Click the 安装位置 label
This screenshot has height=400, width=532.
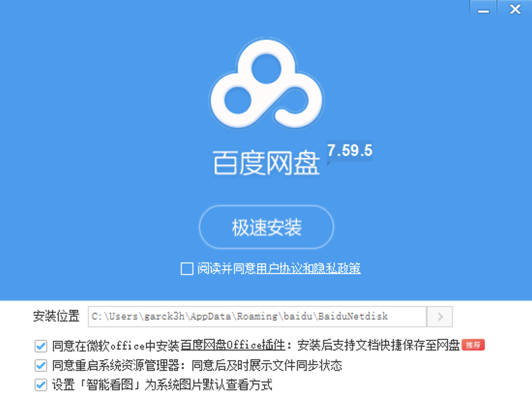[x=56, y=316]
